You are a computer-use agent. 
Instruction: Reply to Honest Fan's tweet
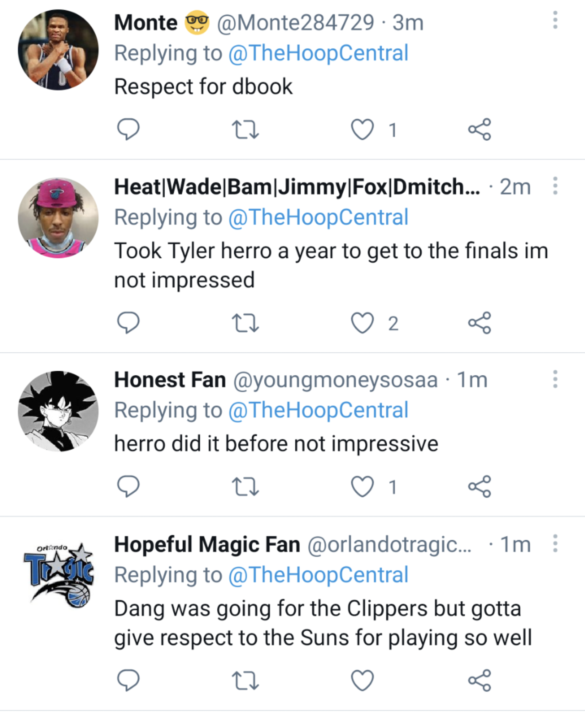tap(128, 486)
